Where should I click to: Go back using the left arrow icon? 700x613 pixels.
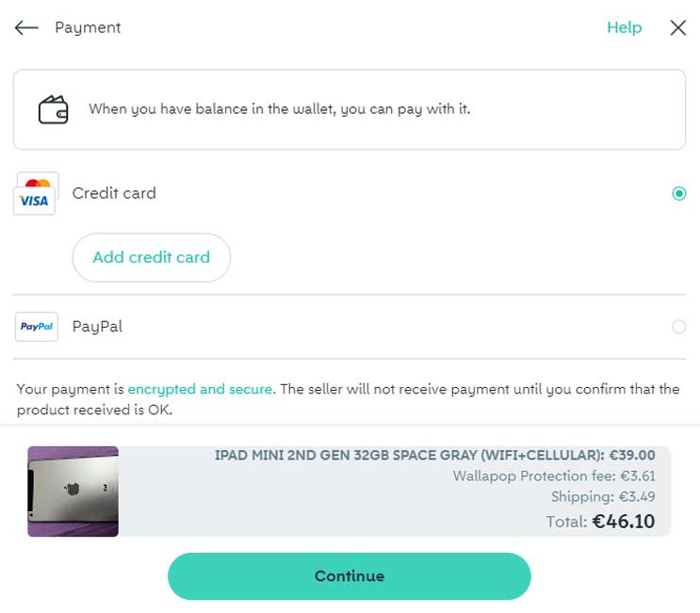click(x=26, y=27)
